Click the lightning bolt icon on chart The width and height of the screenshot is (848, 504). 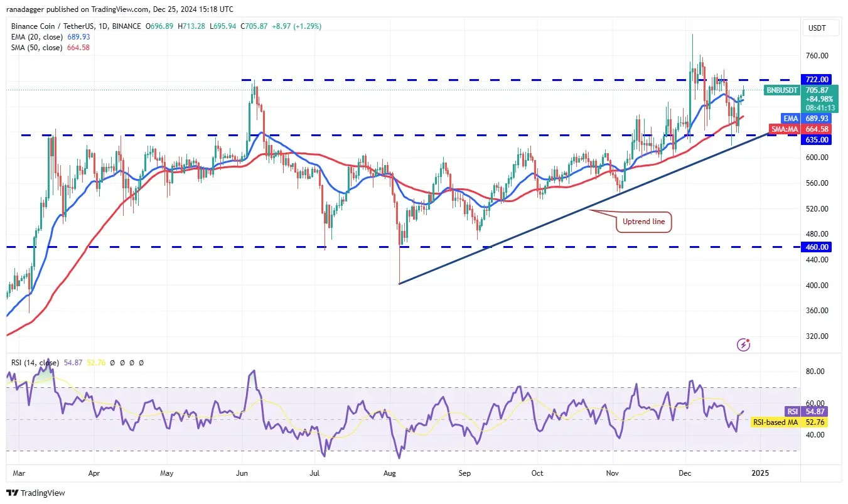[x=744, y=345]
